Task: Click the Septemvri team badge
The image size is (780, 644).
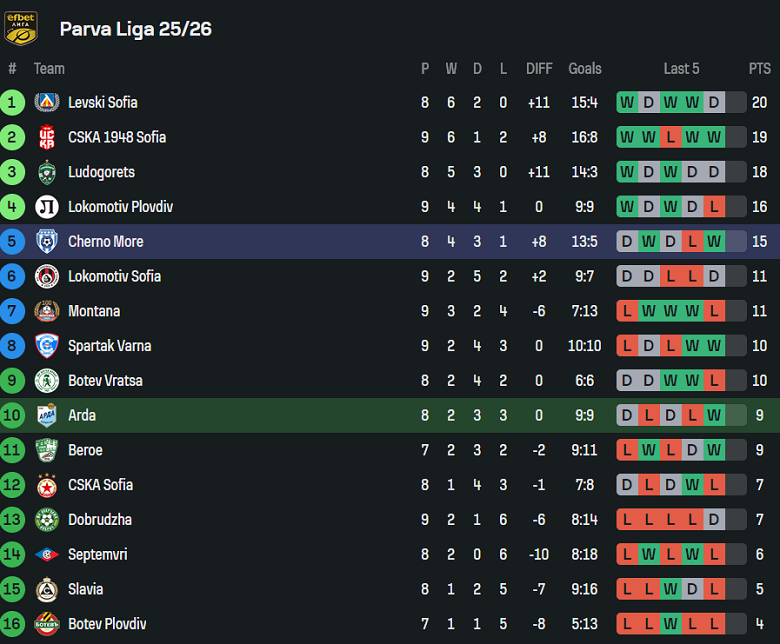Action: [x=46, y=554]
